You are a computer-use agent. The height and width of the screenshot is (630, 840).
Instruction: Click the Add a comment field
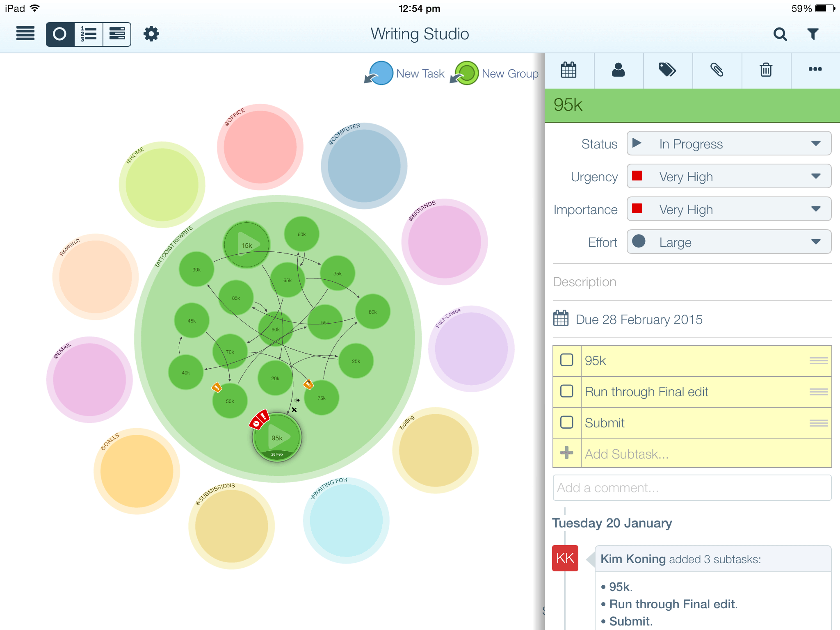[x=692, y=488]
